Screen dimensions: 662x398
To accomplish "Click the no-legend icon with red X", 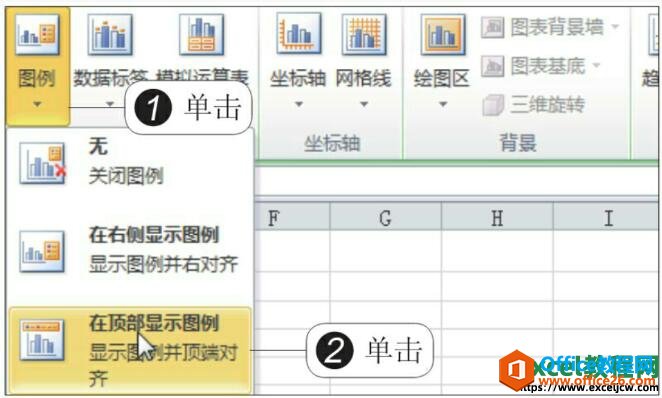I will [43, 163].
